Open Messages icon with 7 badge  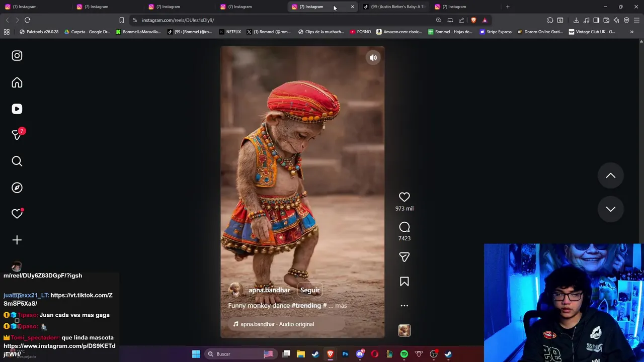(x=17, y=135)
